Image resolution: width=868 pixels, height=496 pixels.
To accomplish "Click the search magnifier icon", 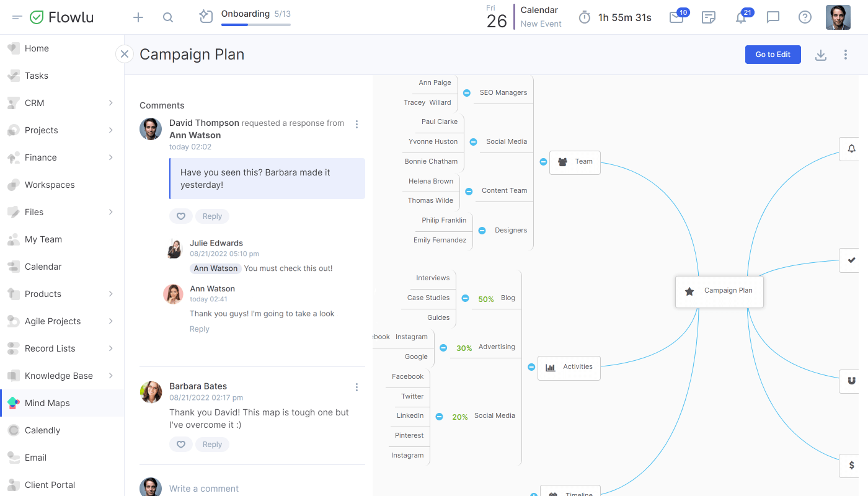I will pos(167,17).
